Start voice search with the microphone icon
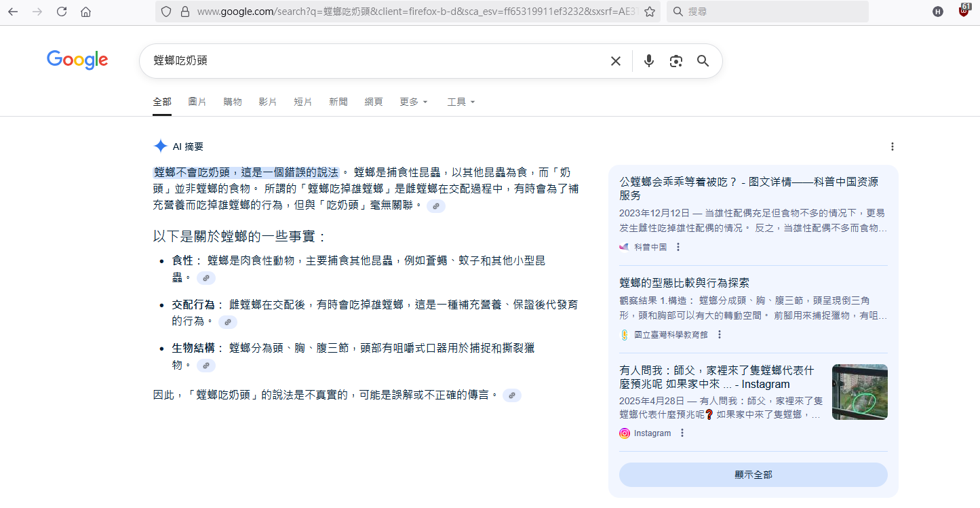The image size is (980, 508). click(x=649, y=61)
